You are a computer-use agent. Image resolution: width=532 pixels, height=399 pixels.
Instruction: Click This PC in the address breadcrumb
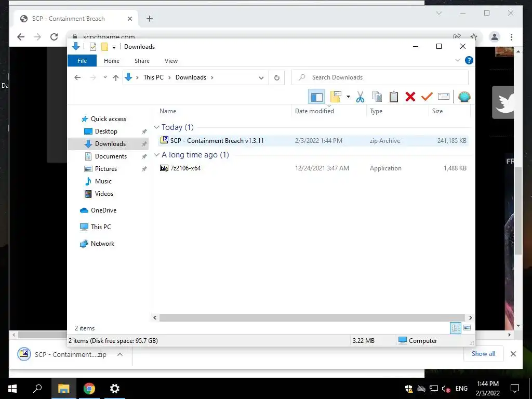pos(153,77)
